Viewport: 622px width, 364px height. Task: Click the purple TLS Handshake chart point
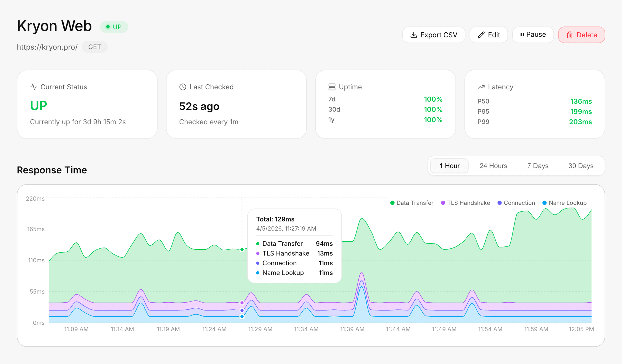click(x=242, y=303)
